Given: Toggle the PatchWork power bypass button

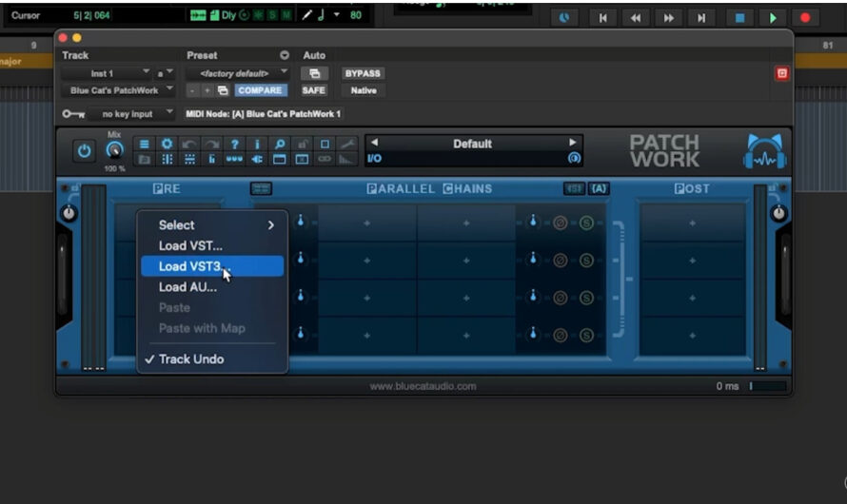Looking at the screenshot, I should pyautogui.click(x=85, y=151).
